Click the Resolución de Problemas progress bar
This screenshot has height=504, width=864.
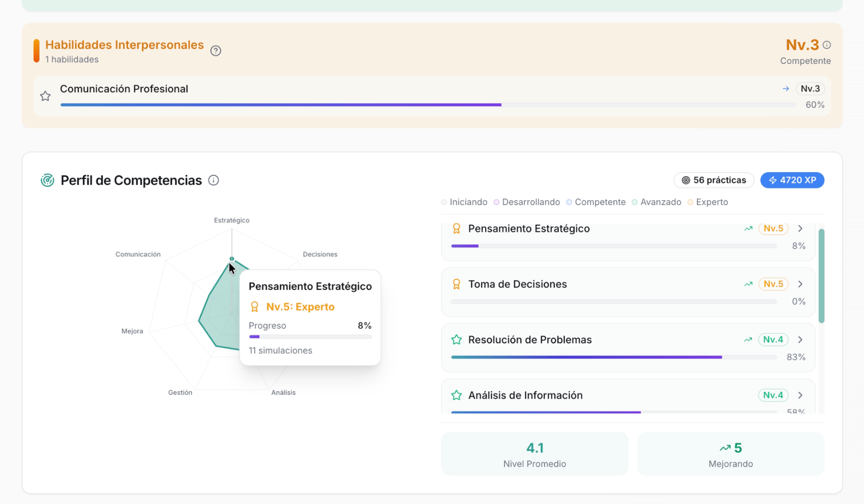tap(614, 357)
